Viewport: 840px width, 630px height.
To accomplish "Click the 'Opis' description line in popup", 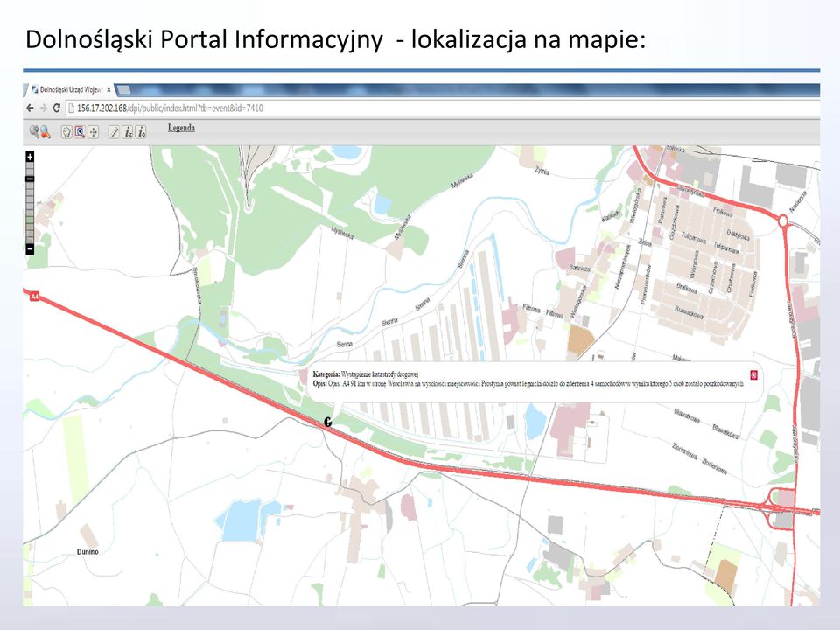I will 528,383.
